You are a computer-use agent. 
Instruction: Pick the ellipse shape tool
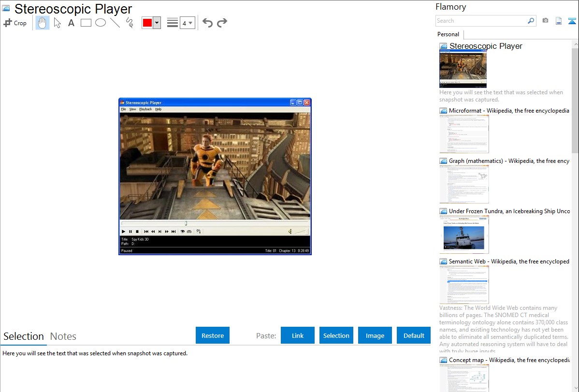click(101, 23)
